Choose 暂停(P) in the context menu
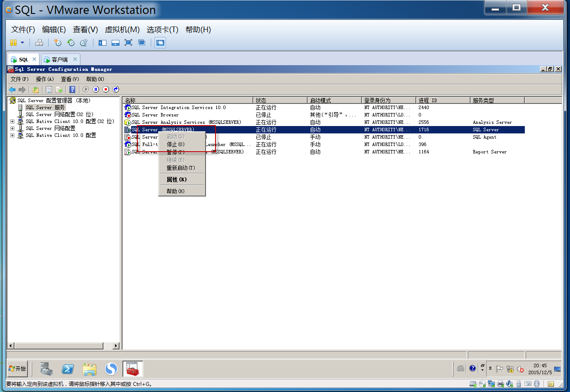 182,152
